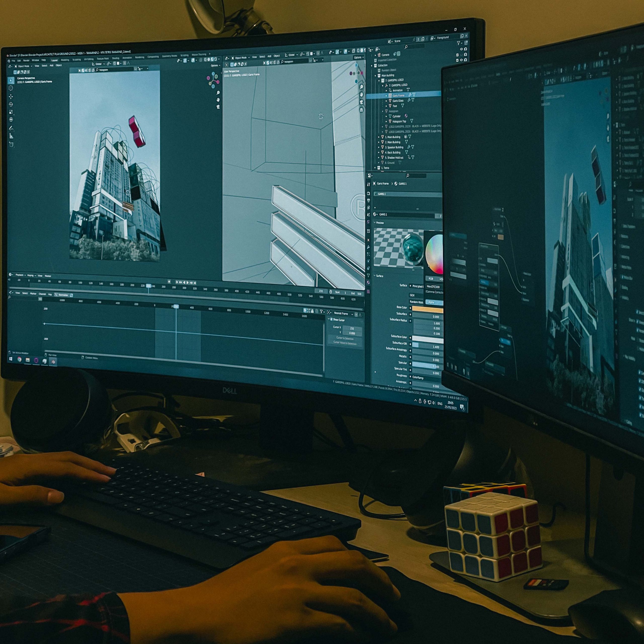
Task: Toggle camera view icon in viewport
Action: click(x=218, y=107)
